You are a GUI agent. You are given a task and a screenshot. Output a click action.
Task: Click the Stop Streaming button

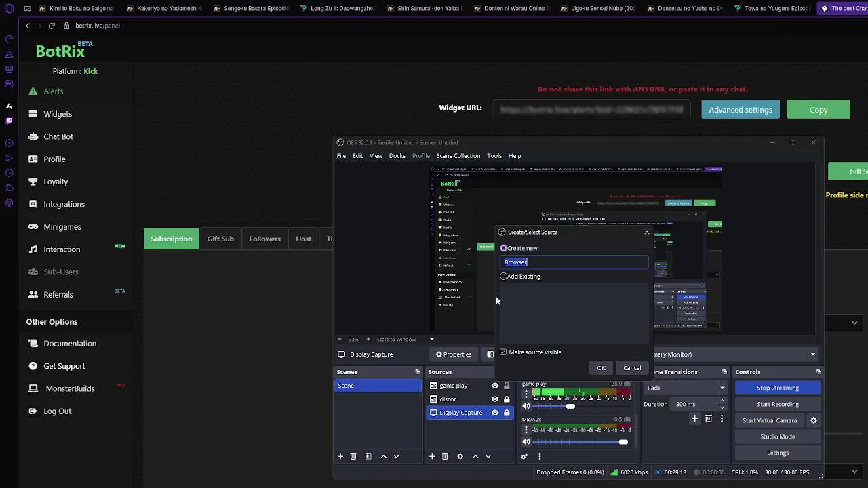pos(778,388)
